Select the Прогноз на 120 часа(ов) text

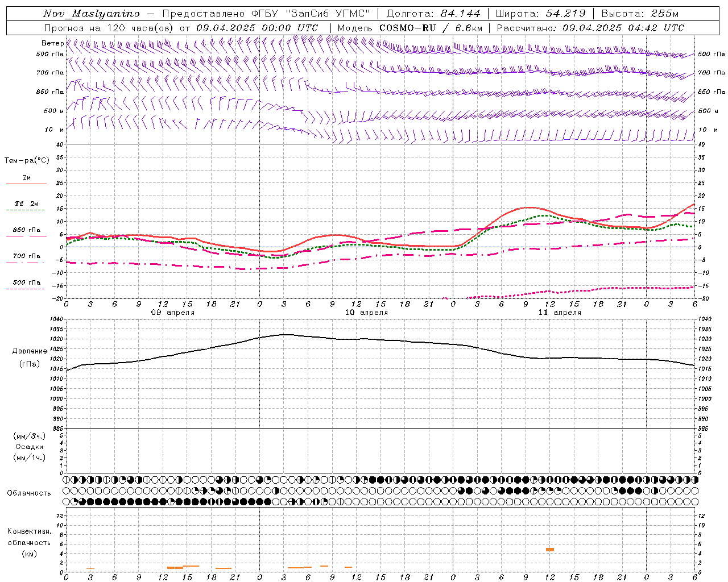pyautogui.click(x=110, y=28)
